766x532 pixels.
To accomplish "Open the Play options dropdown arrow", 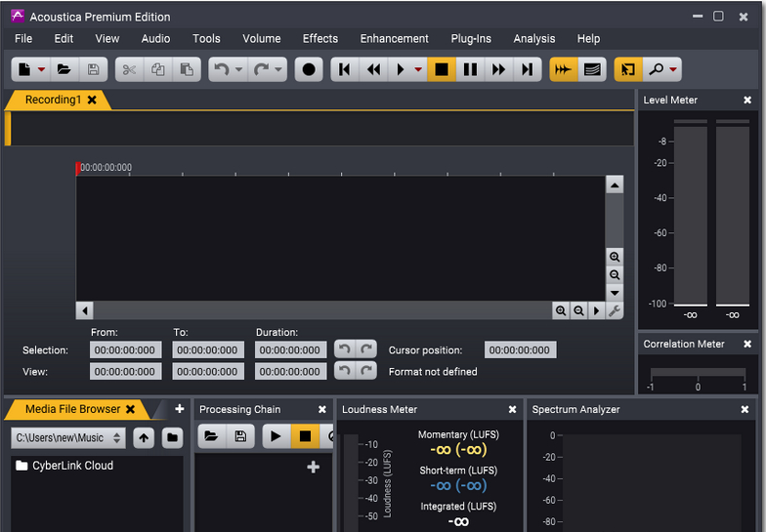I will [x=418, y=70].
